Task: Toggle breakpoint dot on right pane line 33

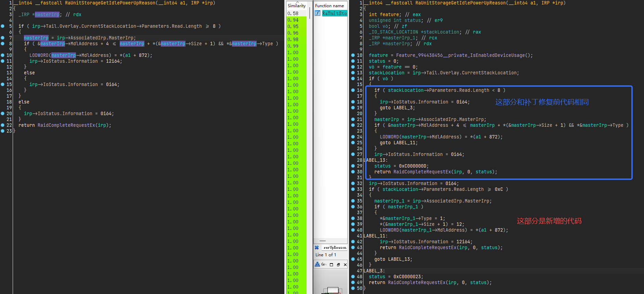Action: [353, 189]
